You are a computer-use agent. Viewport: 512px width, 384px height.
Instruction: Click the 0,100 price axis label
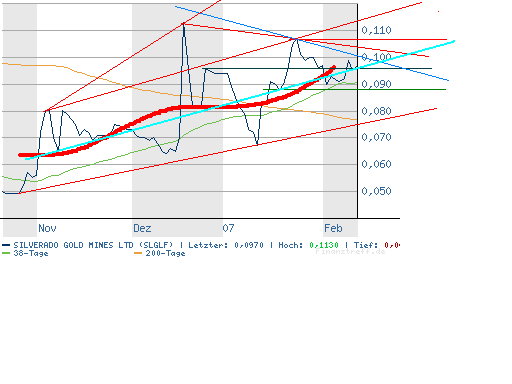[376, 57]
